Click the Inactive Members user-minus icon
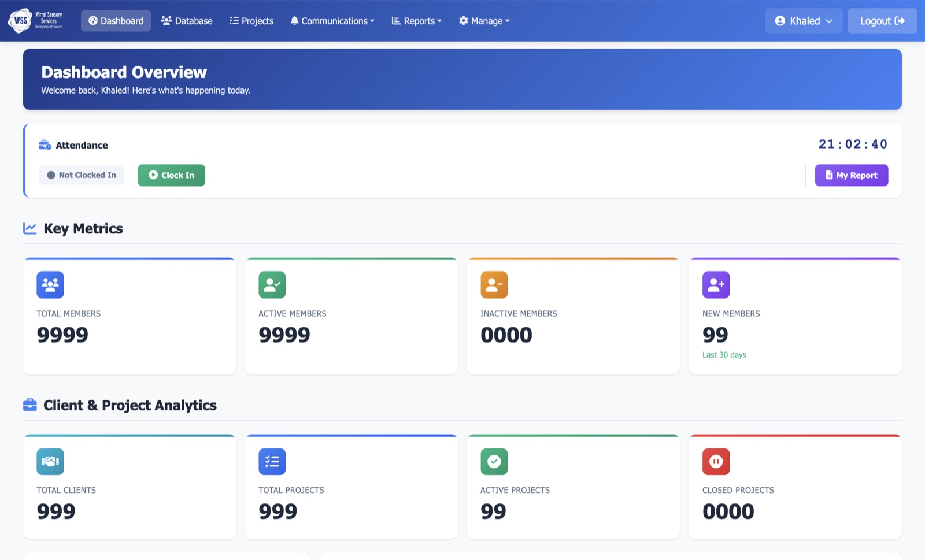This screenshot has width=925, height=560. (494, 285)
